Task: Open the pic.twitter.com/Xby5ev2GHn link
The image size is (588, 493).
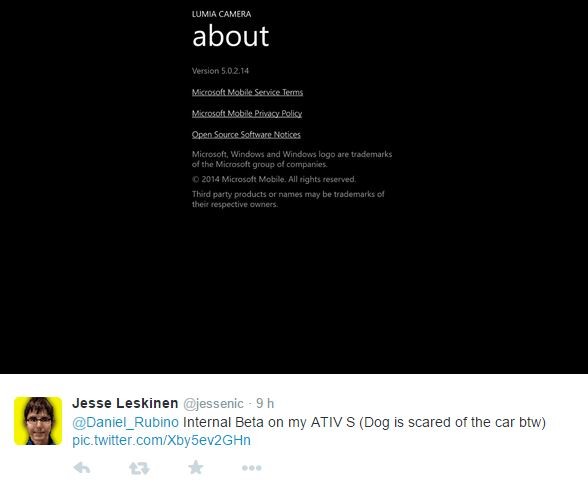Action: point(161,441)
